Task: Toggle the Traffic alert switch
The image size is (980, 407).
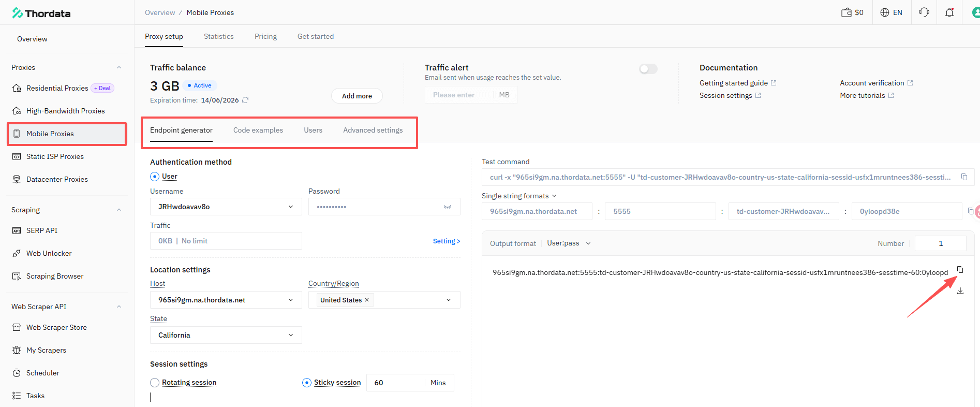Action: coord(648,69)
